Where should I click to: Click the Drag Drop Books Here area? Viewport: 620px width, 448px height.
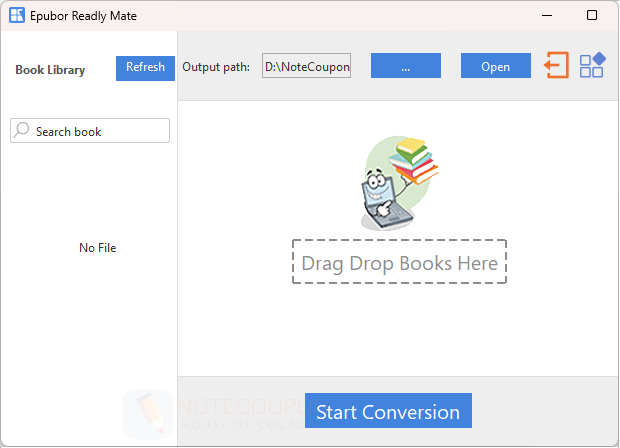point(399,261)
